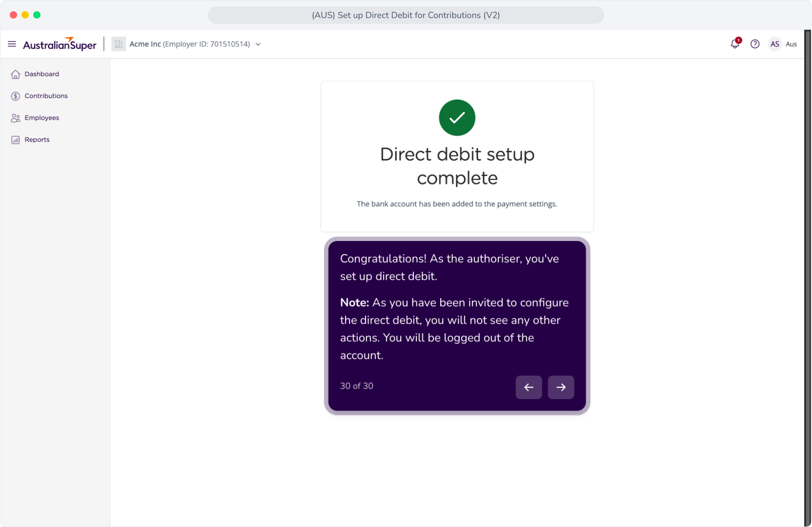
Task: Click the AustralianSuper logo
Action: [60, 44]
